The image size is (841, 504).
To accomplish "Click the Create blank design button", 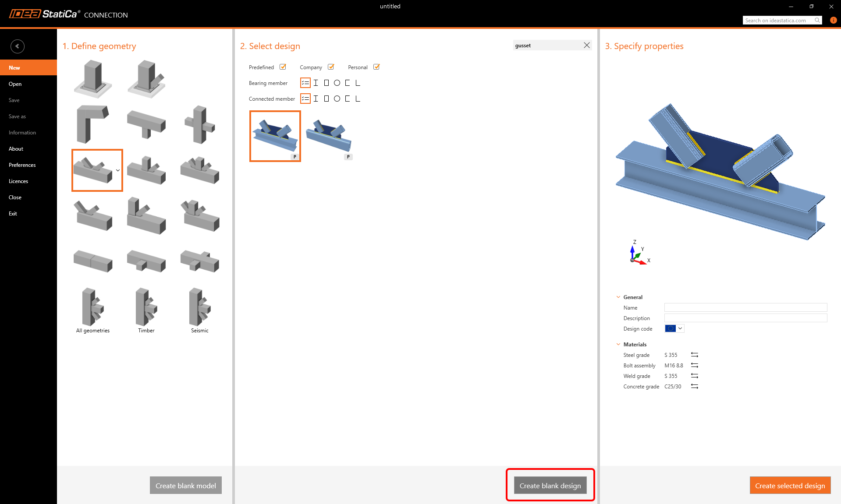I will click(550, 486).
